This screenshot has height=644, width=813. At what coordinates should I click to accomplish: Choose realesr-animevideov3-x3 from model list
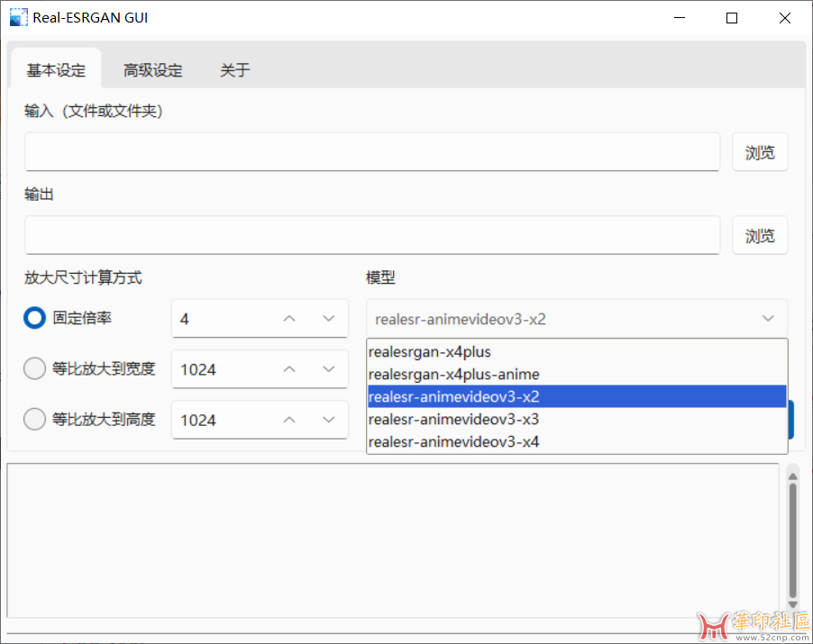click(x=577, y=419)
